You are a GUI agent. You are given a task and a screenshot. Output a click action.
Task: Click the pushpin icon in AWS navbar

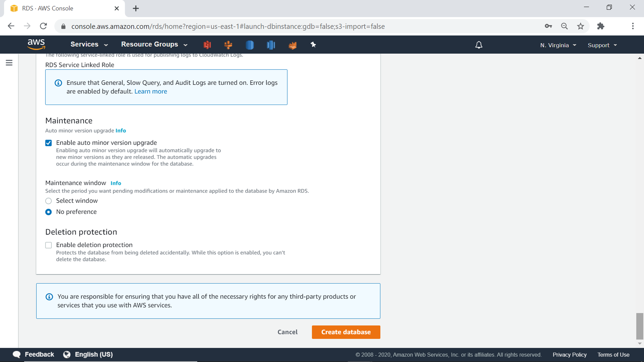(313, 45)
